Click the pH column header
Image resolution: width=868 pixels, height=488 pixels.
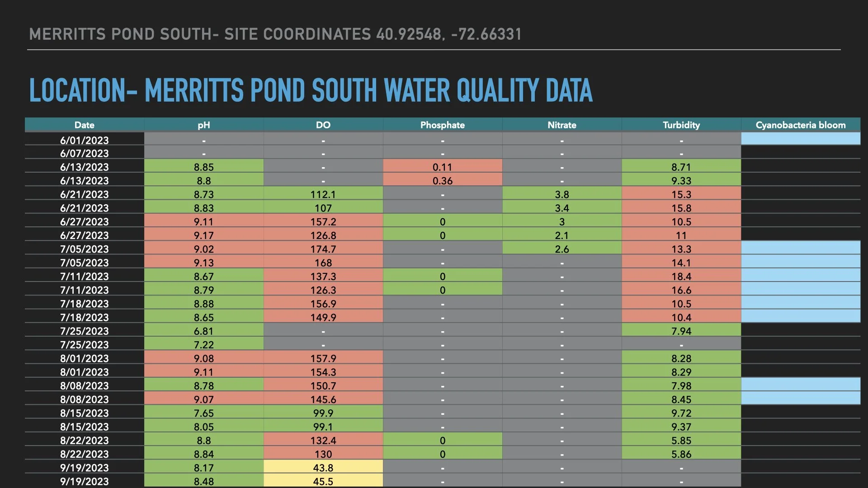pyautogui.click(x=203, y=125)
